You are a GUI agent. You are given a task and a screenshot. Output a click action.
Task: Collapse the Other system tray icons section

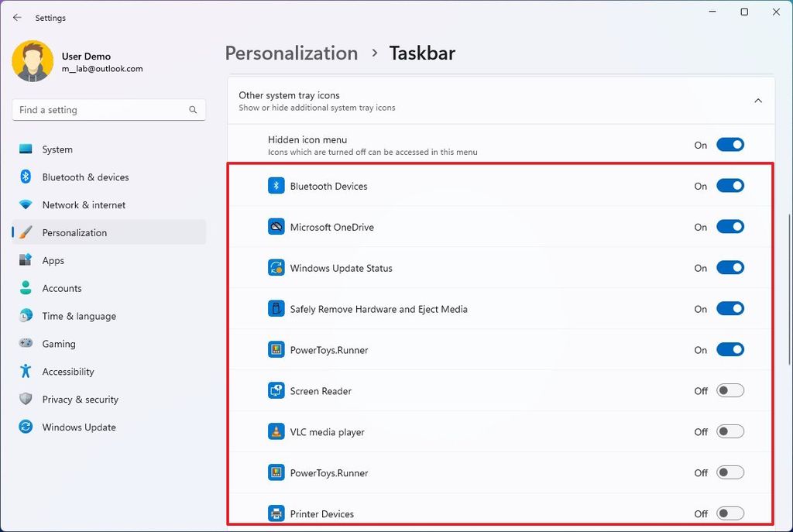pos(758,101)
